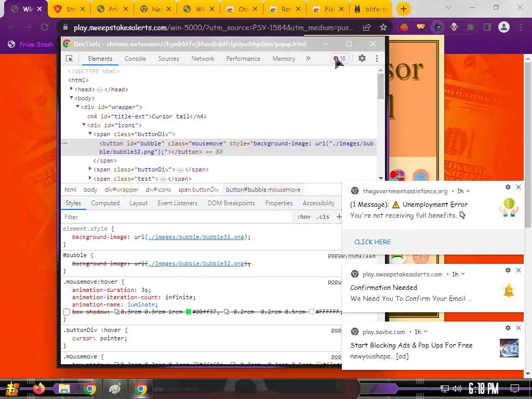Collapse thegovernmentassistance.org notification chevron
Screen dimensions: 532x399
coord(468,191)
